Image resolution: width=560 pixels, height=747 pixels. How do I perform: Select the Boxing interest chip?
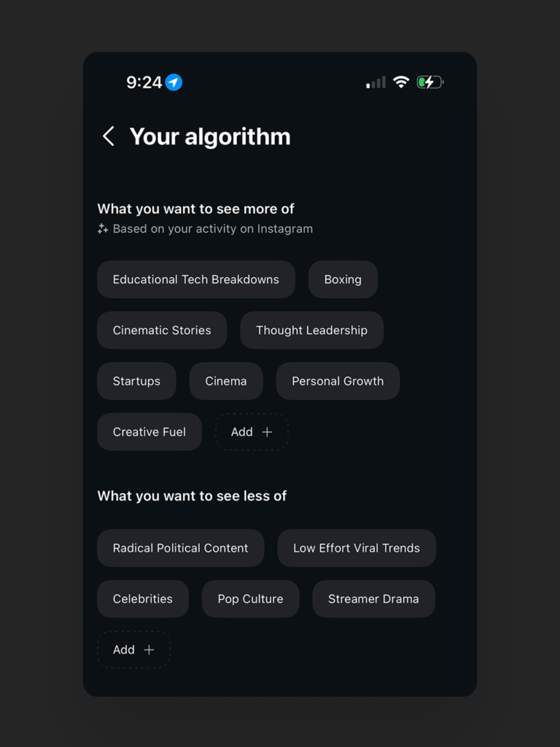point(343,279)
